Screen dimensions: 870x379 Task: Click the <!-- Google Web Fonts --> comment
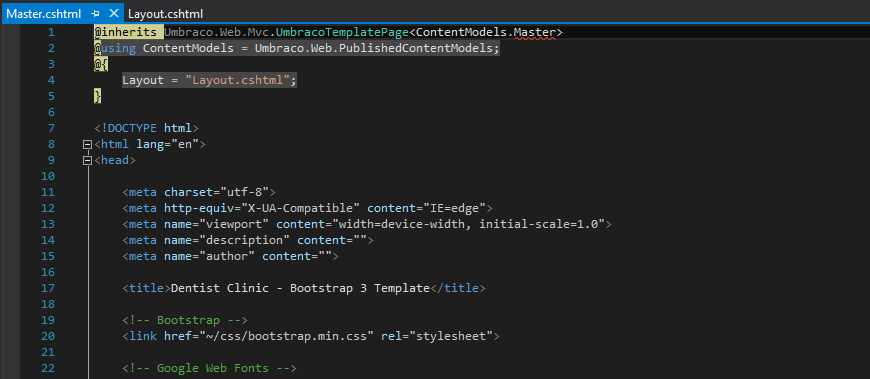click(210, 368)
